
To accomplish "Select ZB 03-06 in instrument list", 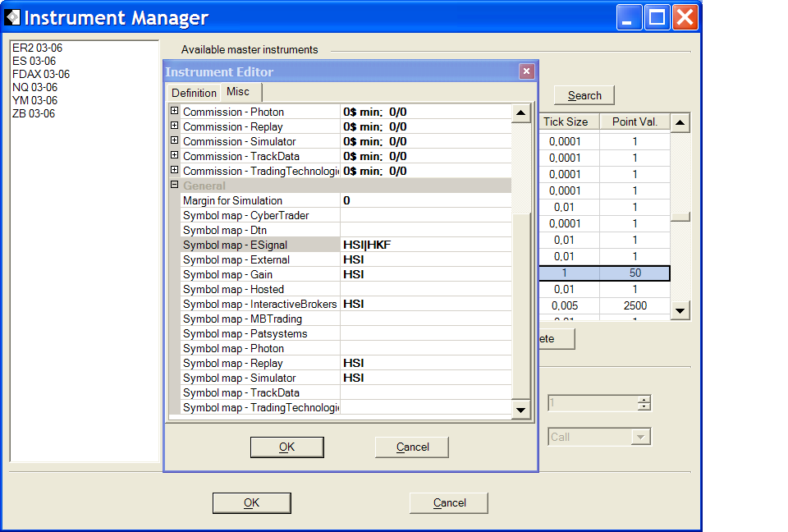I will tap(33, 113).
